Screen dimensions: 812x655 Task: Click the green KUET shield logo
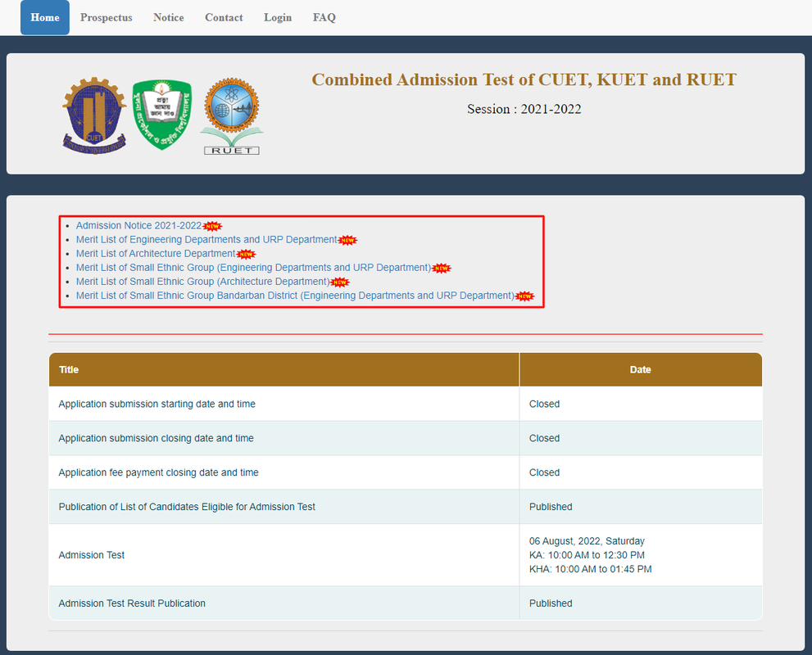[x=162, y=115]
